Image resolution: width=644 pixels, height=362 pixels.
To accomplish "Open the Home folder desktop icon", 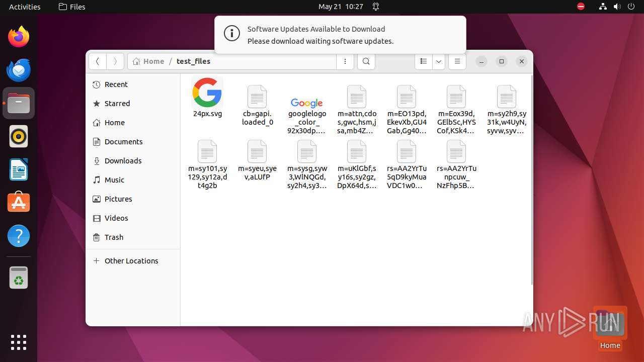I will (x=610, y=328).
